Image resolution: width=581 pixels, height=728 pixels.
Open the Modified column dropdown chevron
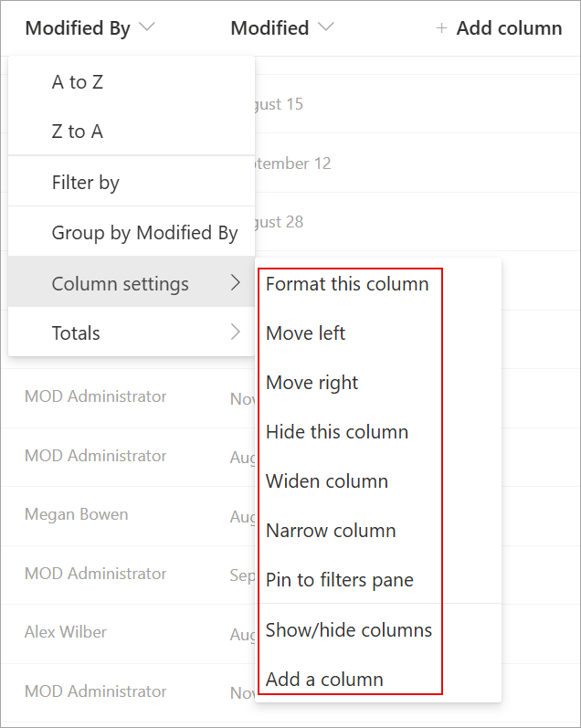click(x=326, y=27)
